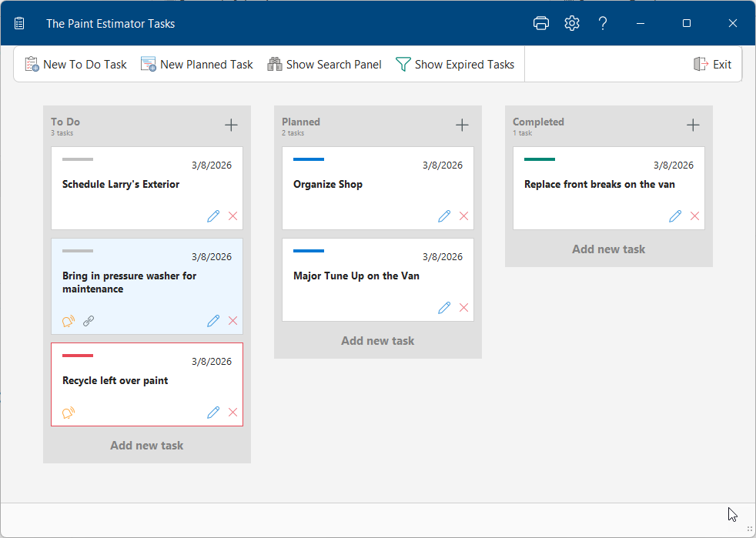
Task: Click the plus icon on the To Do column
Action: (231, 124)
